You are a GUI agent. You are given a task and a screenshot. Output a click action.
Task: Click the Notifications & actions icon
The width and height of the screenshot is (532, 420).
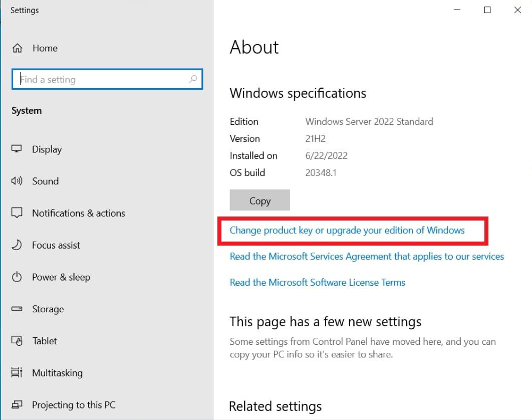pos(17,213)
